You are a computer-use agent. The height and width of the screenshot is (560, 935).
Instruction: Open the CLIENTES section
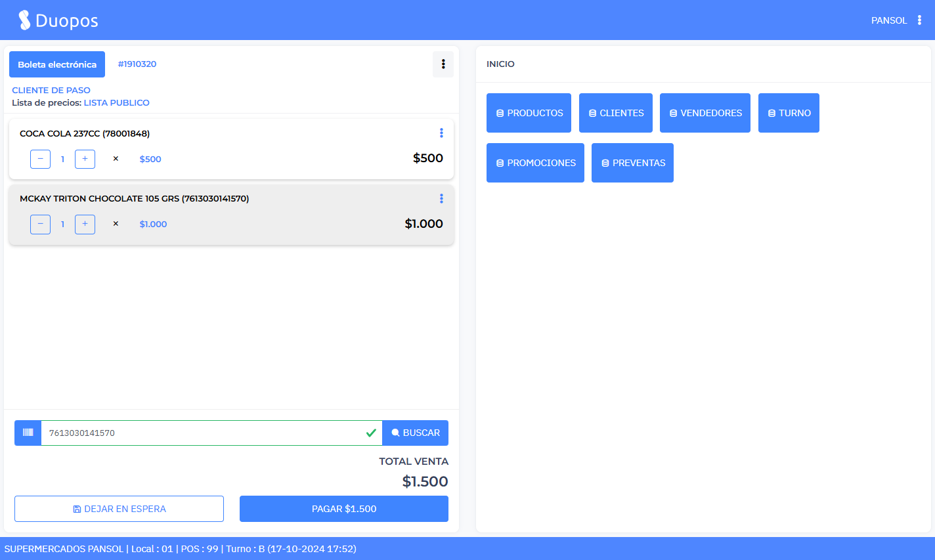(x=615, y=113)
